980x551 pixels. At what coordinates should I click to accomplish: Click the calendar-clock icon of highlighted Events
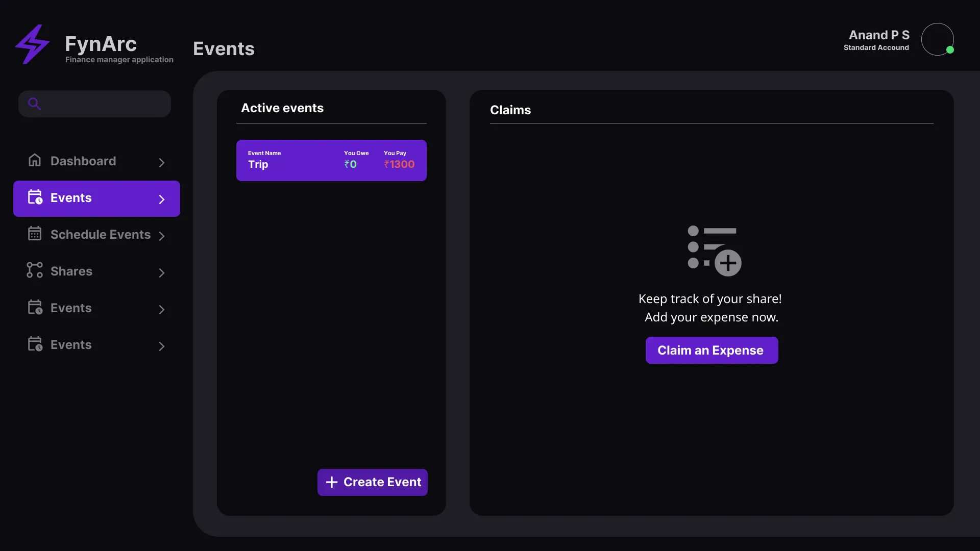point(35,197)
